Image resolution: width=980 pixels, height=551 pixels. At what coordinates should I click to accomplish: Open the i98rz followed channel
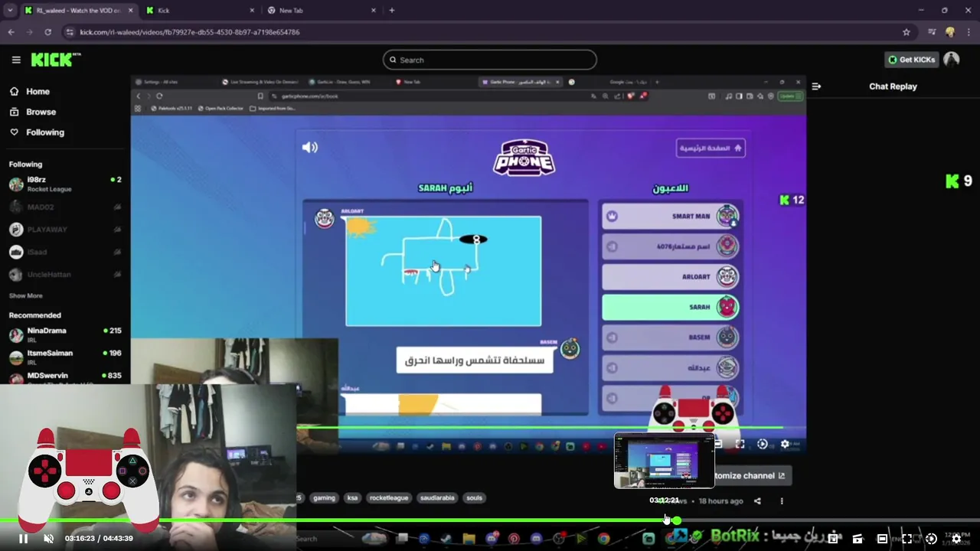(65, 184)
